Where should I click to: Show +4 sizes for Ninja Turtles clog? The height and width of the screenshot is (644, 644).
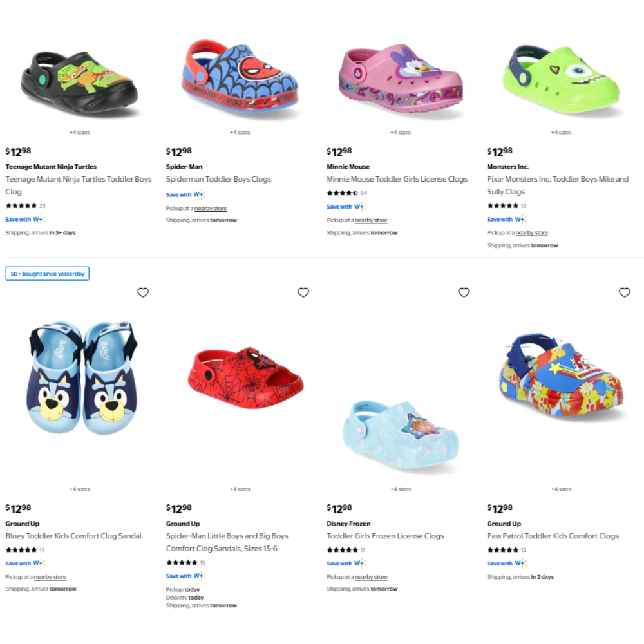[80, 132]
